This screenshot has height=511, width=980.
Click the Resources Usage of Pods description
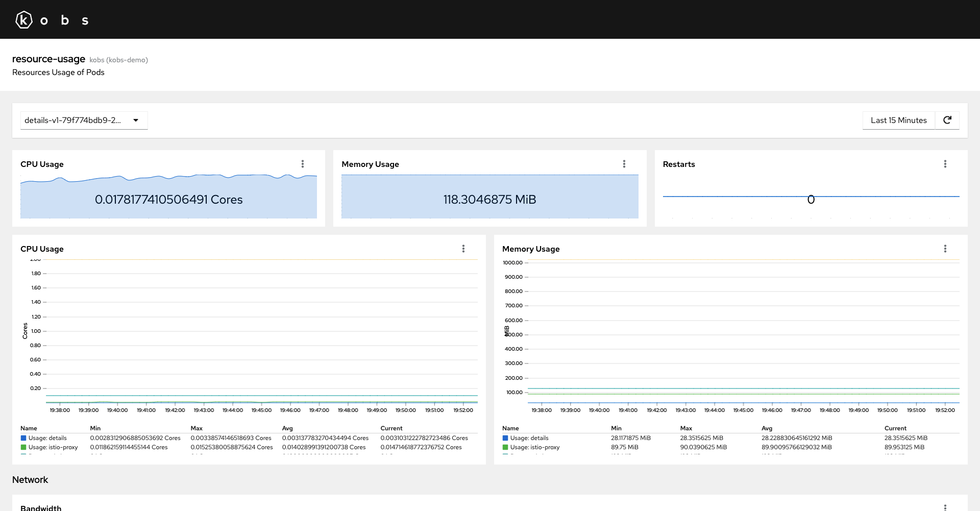coord(58,72)
